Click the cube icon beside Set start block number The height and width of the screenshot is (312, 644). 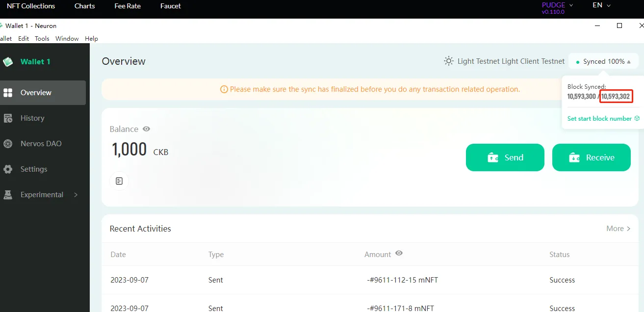coord(637,118)
